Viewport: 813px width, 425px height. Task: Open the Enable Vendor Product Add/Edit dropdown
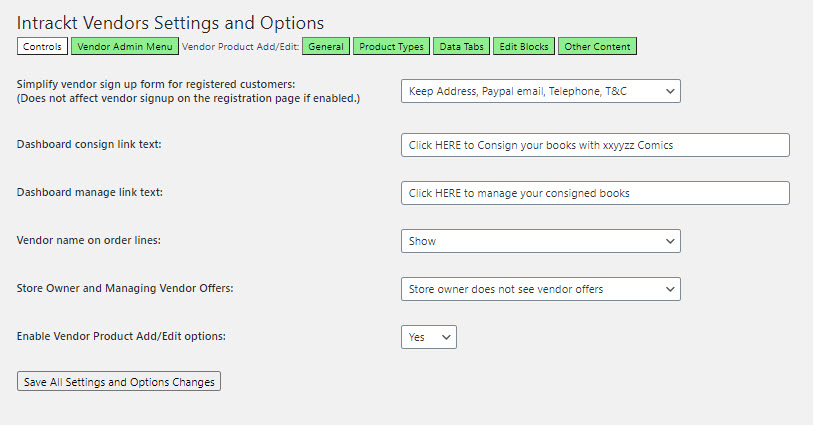click(x=428, y=337)
